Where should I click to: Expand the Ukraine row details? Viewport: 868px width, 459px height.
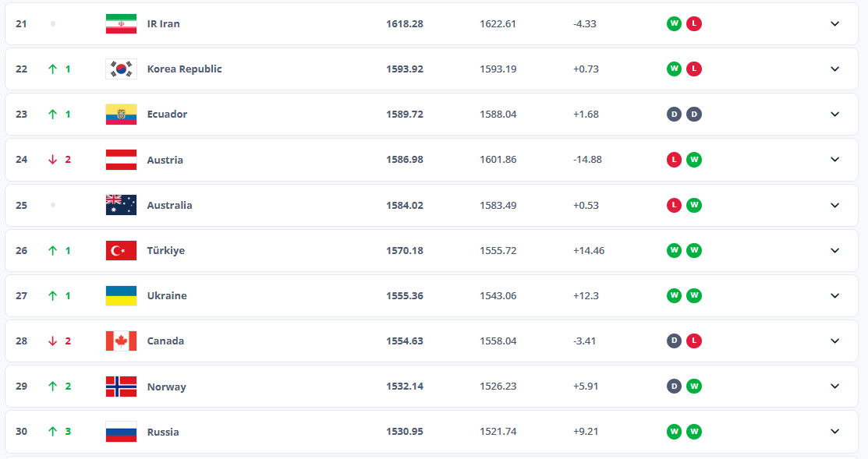[x=834, y=295]
